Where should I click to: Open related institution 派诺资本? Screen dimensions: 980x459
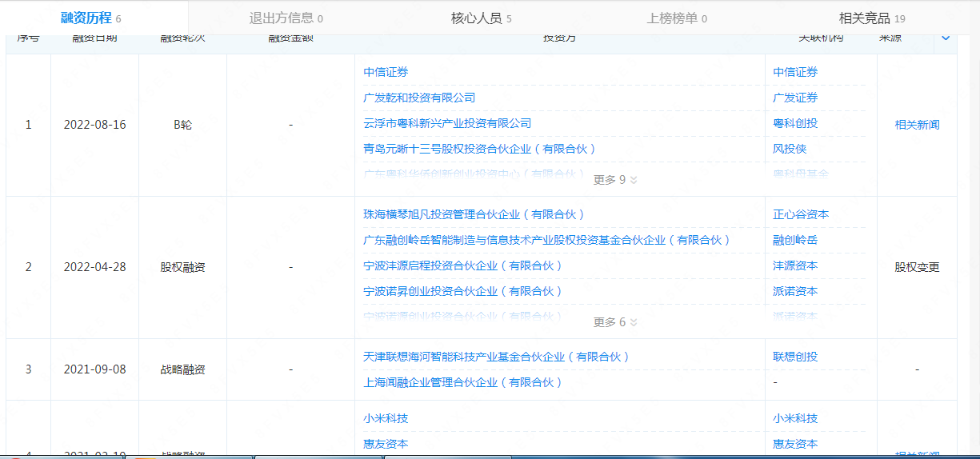click(x=795, y=291)
